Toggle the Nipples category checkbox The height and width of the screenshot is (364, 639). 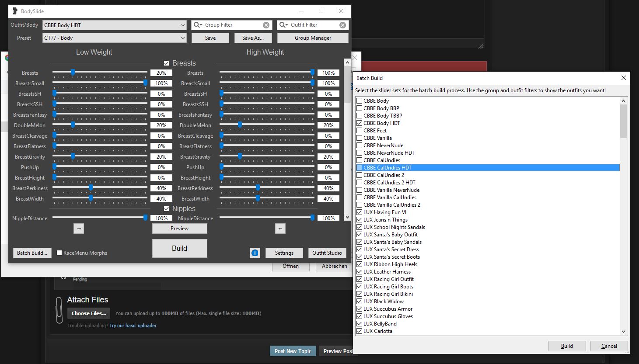(166, 209)
